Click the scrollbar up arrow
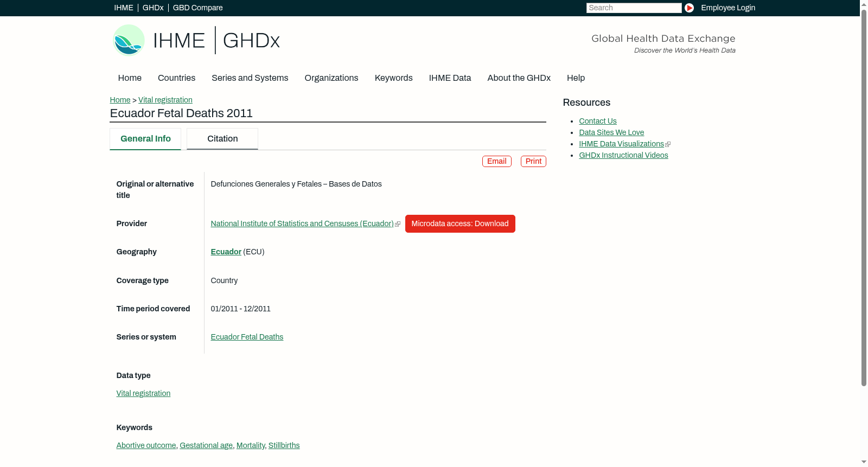Screen dimensions: 868x467 click(864, 4)
